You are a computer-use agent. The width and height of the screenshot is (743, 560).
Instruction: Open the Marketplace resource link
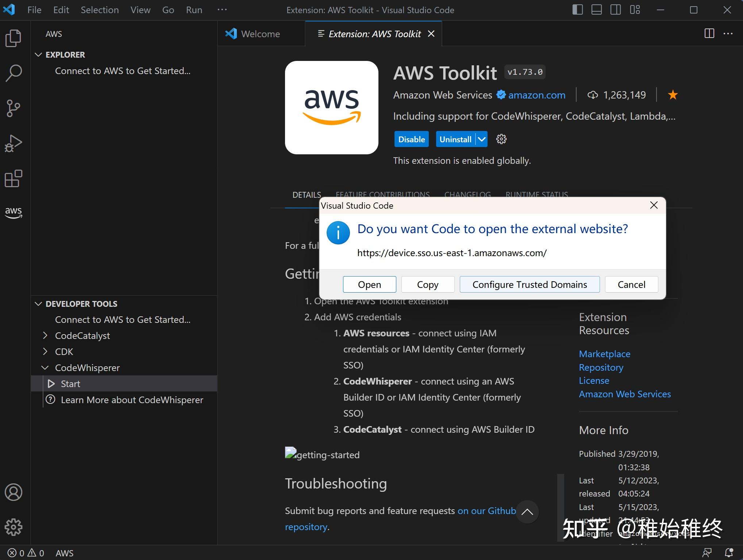(604, 354)
